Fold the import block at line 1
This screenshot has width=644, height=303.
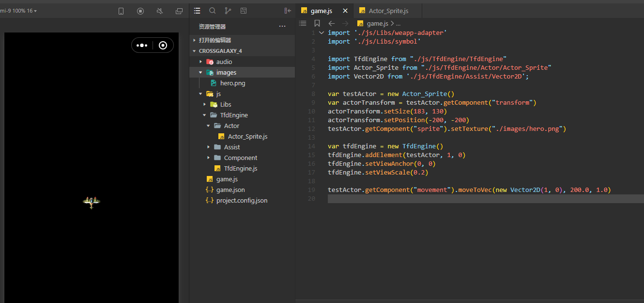322,32
